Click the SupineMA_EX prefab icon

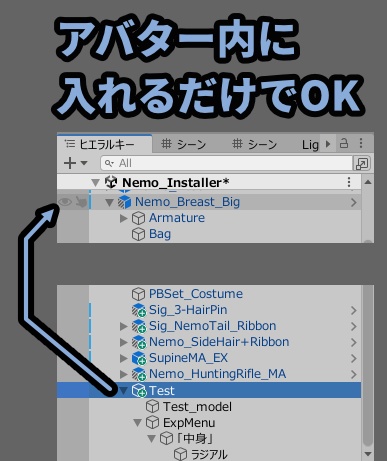(139, 358)
